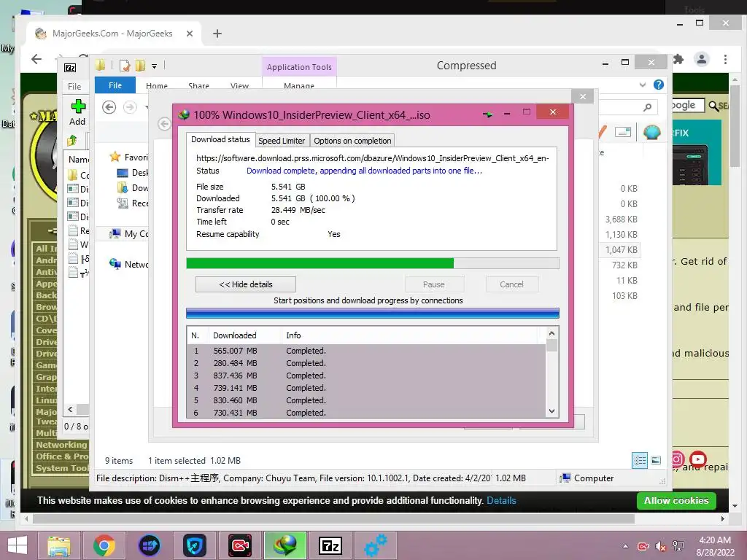Click the Pause button
Screen dimensions: 747x560
(434, 284)
